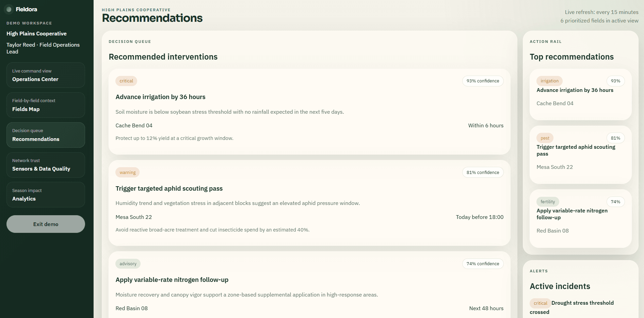
Task: Click the Active incidents heading
Action: pyautogui.click(x=560, y=286)
